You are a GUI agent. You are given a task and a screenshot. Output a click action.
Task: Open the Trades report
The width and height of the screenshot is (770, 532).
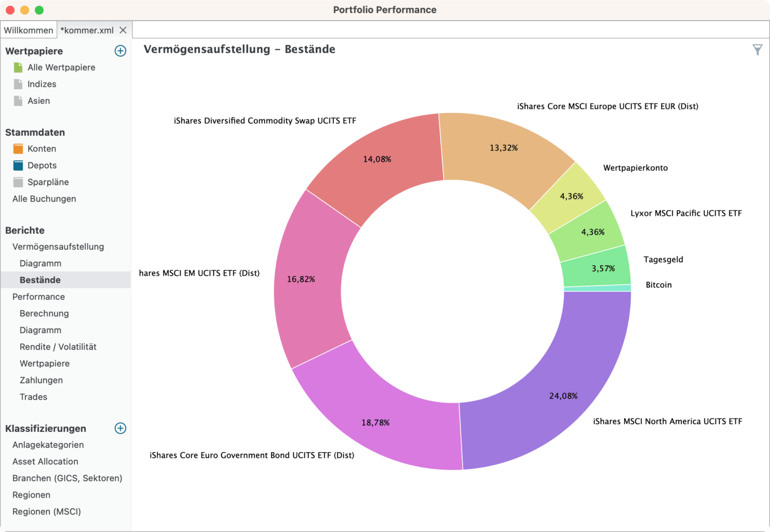(x=34, y=397)
